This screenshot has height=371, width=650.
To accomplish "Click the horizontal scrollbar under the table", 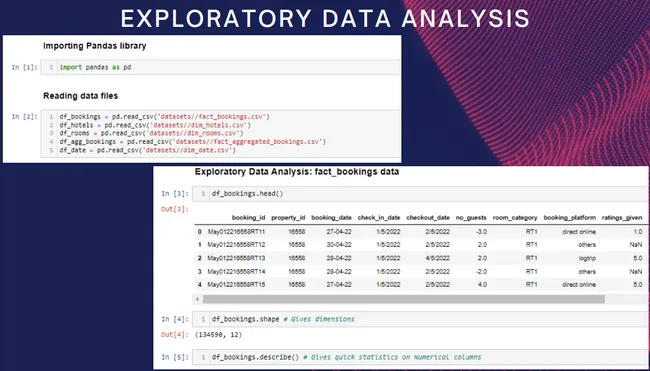I will pyautogui.click(x=403, y=299).
